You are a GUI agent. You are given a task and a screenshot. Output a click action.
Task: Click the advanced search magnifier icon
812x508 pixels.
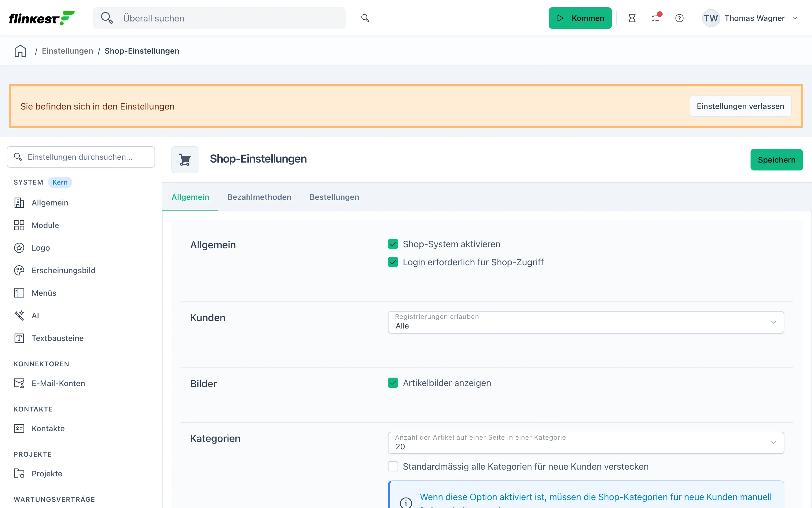(365, 18)
